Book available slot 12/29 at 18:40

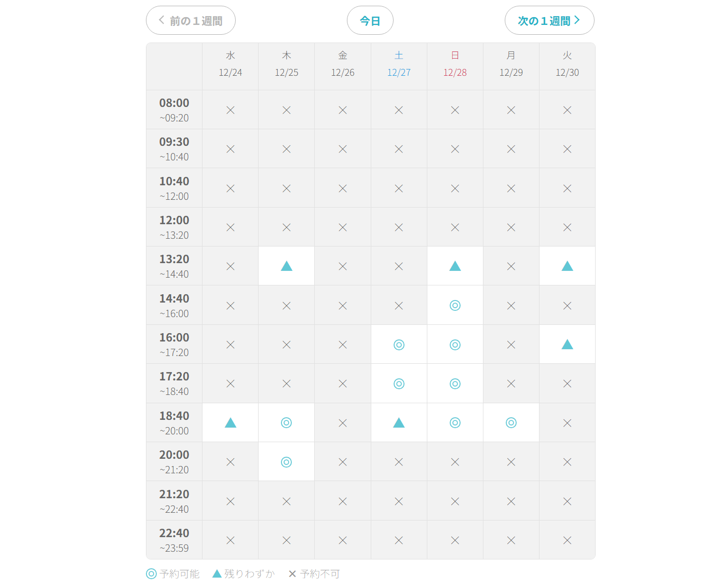[x=511, y=423]
